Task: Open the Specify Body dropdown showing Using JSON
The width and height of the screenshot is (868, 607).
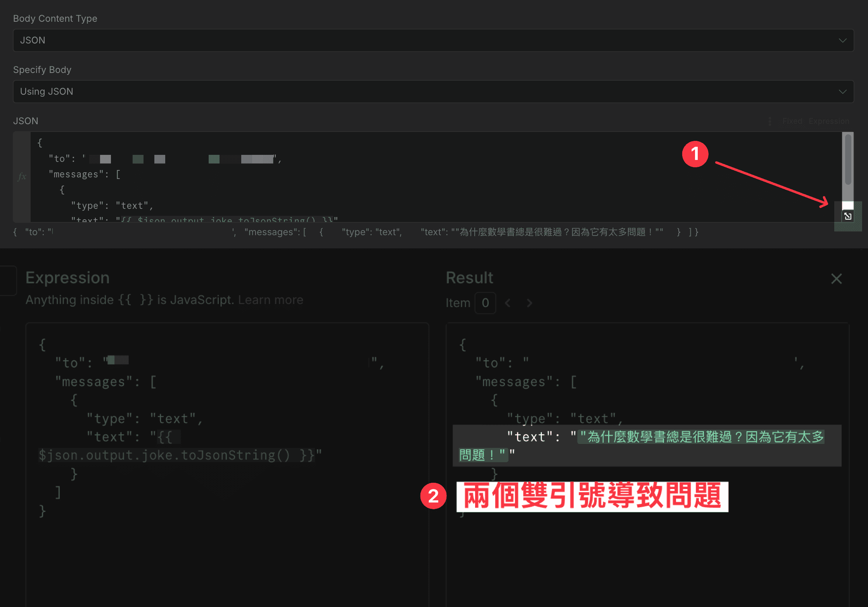Action: pyautogui.click(x=433, y=92)
